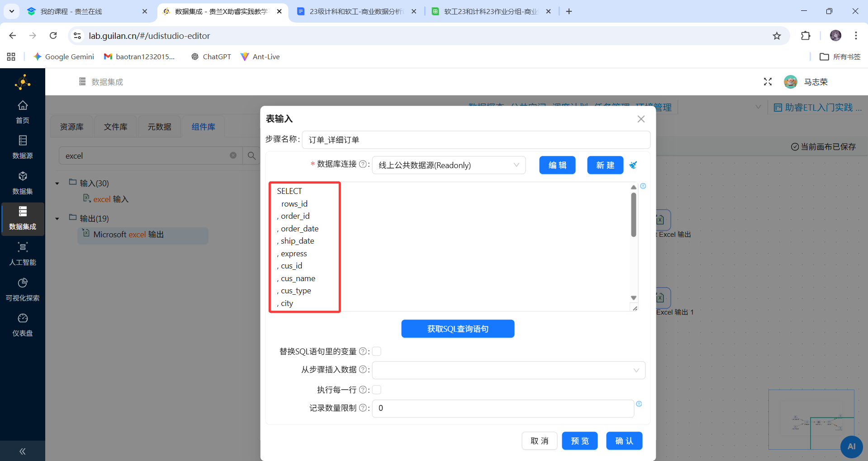
Task: Switch to the 文件库 tab
Action: [115, 127]
